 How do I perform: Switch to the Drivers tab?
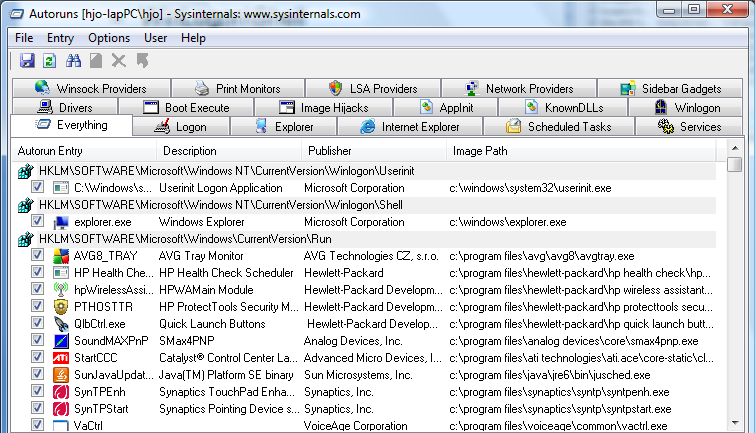tap(65, 107)
